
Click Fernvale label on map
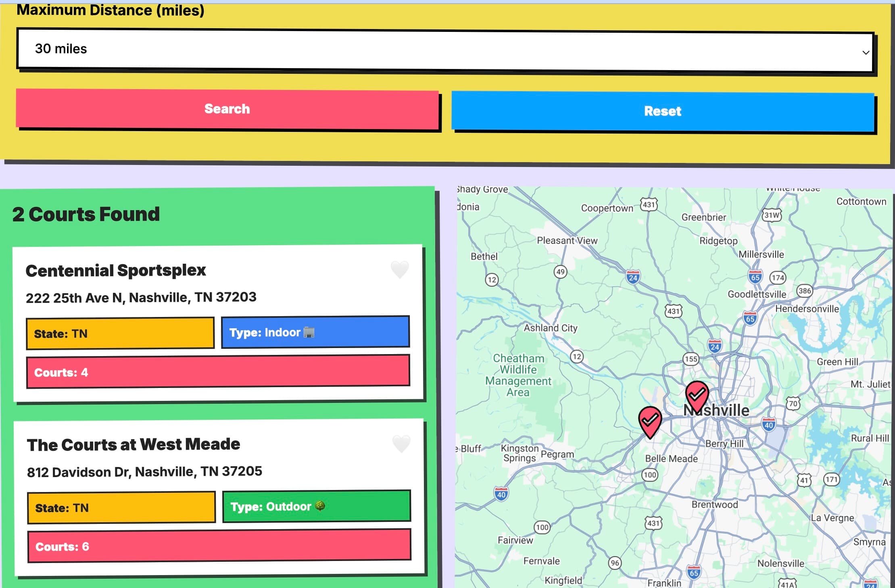[x=541, y=561]
